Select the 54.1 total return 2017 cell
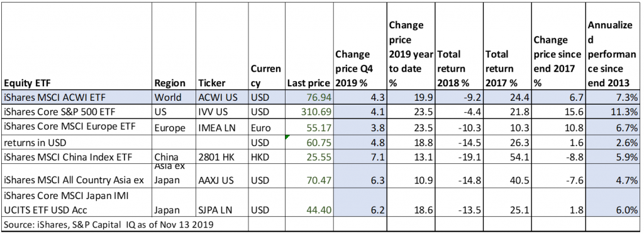 click(508, 156)
